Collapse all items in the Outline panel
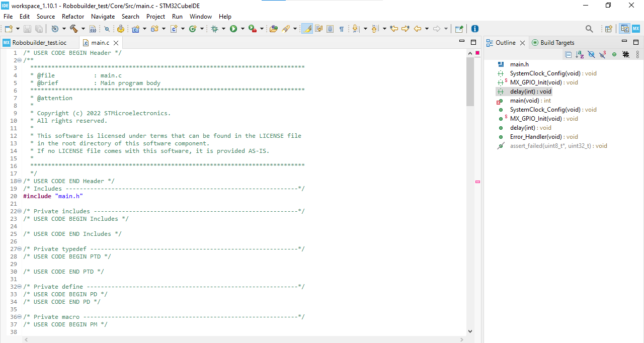 point(569,54)
